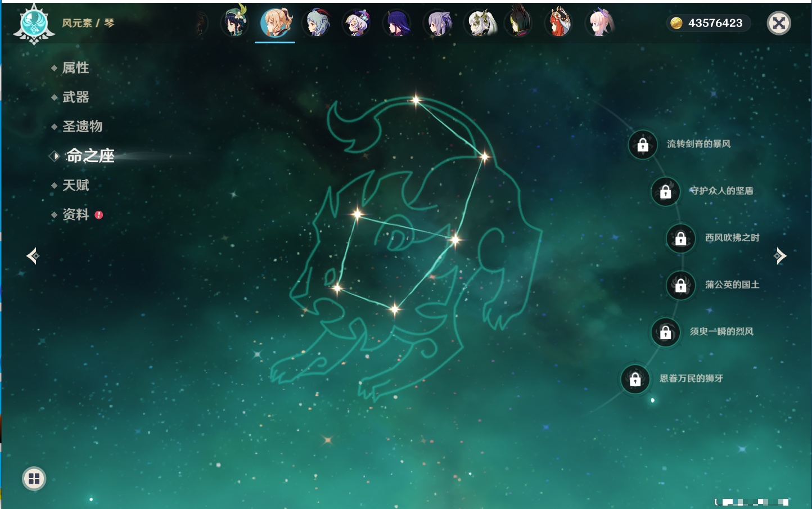View constellation 西风吹拂之时 label

coord(732,238)
